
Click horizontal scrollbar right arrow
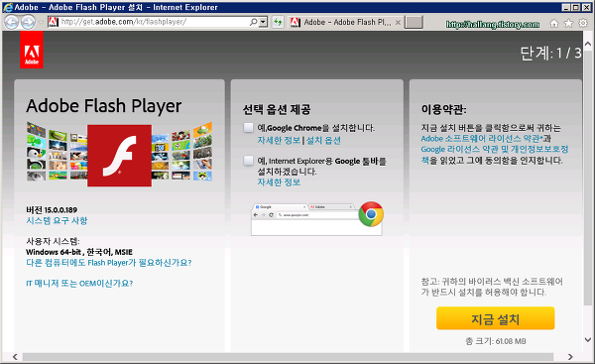click(x=570, y=357)
